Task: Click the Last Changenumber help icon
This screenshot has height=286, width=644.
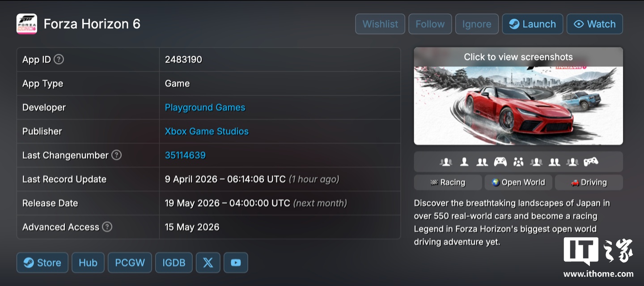Action: (x=116, y=155)
